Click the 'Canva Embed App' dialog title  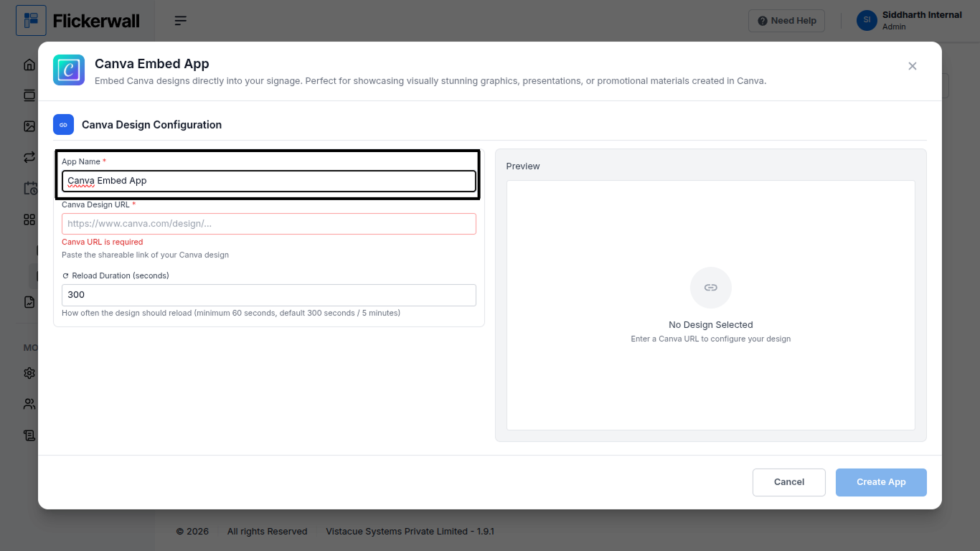pyautogui.click(x=152, y=64)
